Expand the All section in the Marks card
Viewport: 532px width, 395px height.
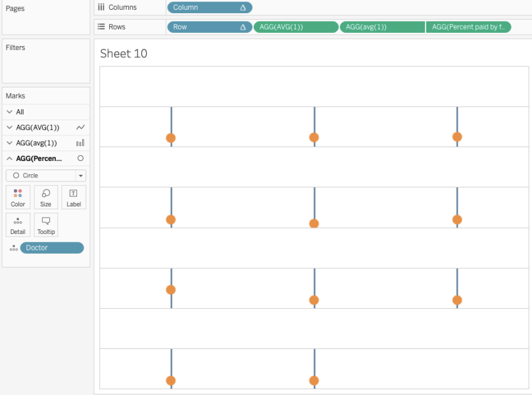10,112
